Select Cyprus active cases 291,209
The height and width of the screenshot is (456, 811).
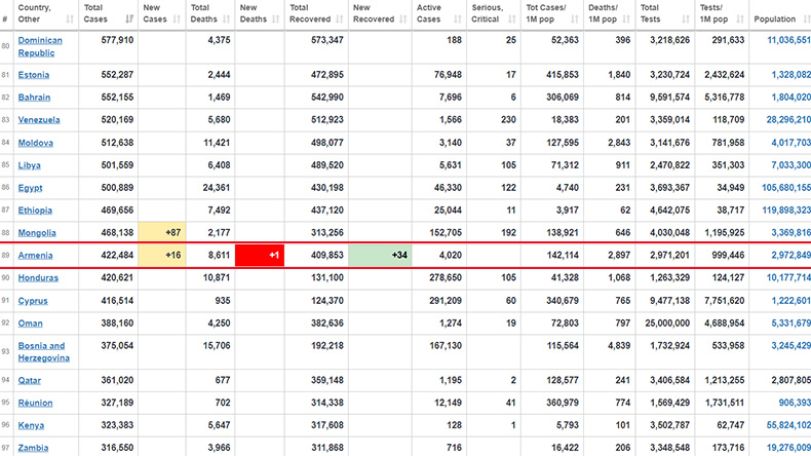[445, 301]
